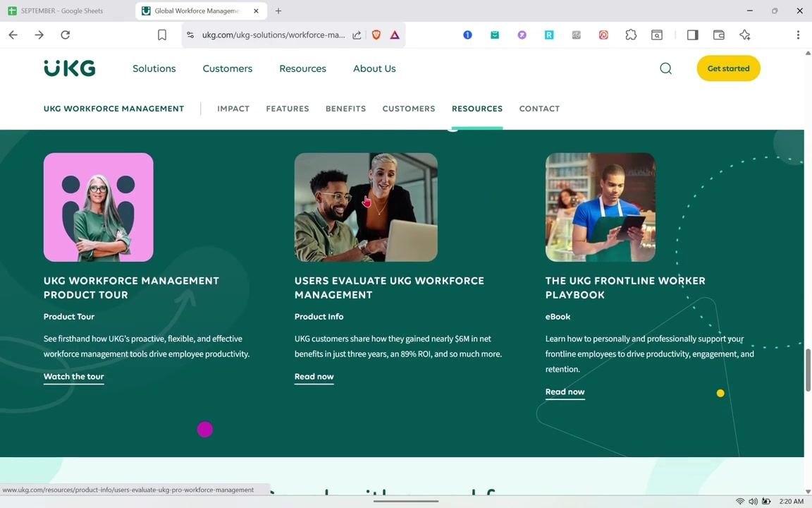812x508 pixels.
Task: Open the browser three-dot main menu
Action: click(x=798, y=35)
